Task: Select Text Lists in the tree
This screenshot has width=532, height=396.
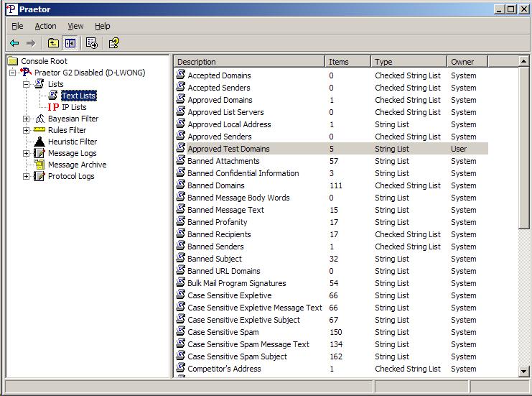Action: pos(79,96)
